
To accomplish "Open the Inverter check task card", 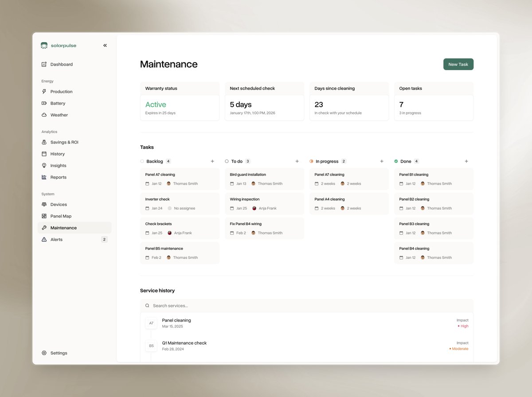I will [180, 204].
